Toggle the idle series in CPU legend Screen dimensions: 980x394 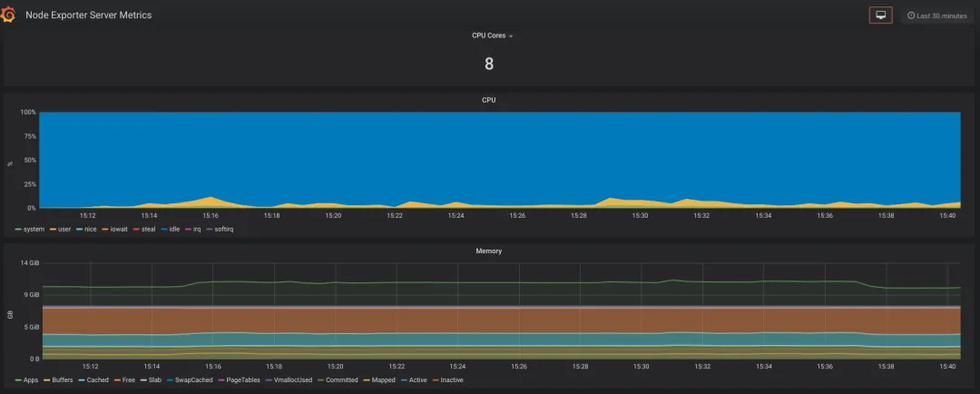click(x=174, y=229)
